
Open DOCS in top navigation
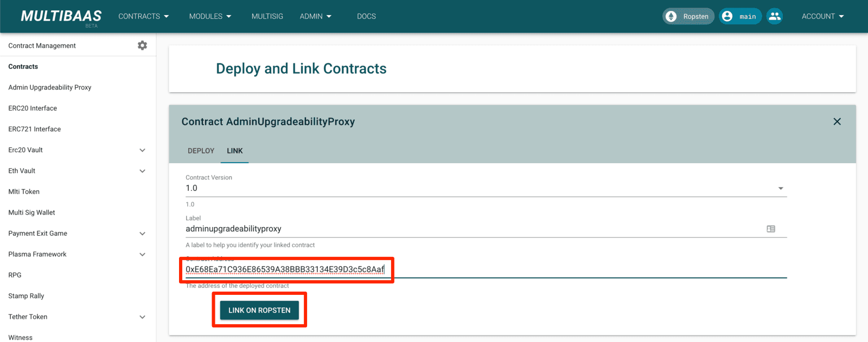[x=366, y=16]
